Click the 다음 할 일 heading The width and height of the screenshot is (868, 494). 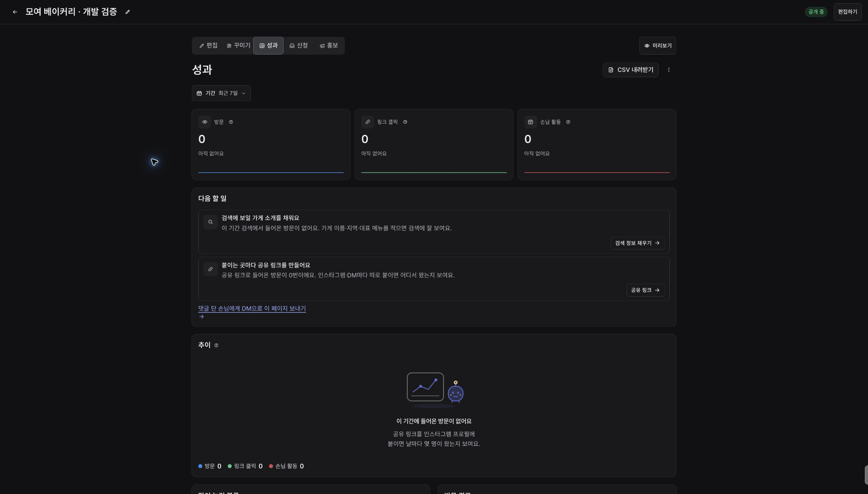tap(212, 199)
